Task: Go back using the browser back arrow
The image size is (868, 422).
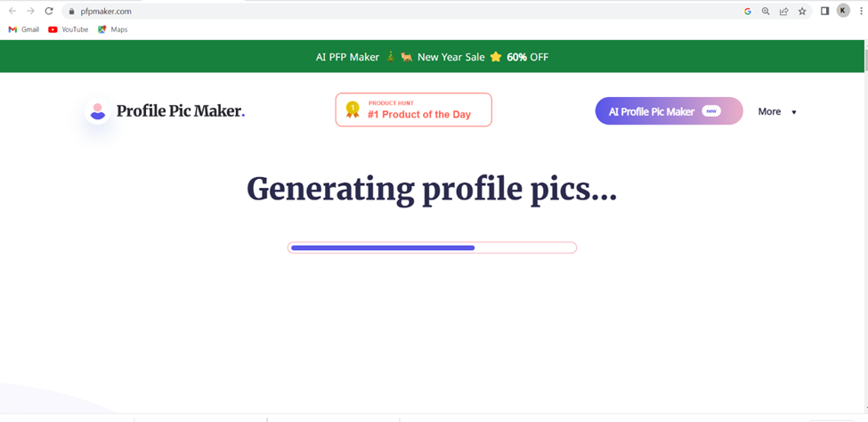Action: click(12, 11)
